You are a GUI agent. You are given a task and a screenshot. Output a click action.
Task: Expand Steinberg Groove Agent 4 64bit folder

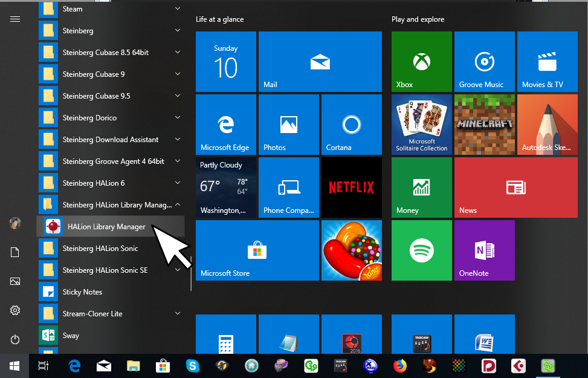pos(111,161)
